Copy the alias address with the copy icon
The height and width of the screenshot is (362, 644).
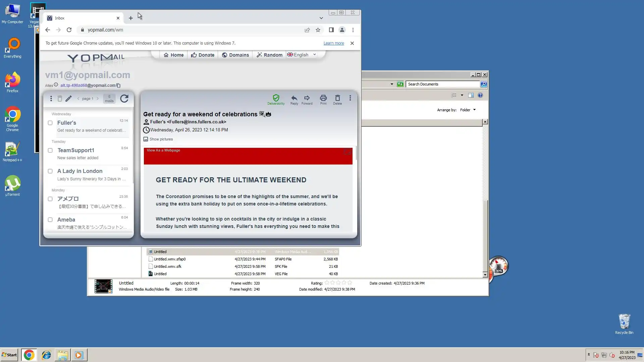click(x=118, y=85)
